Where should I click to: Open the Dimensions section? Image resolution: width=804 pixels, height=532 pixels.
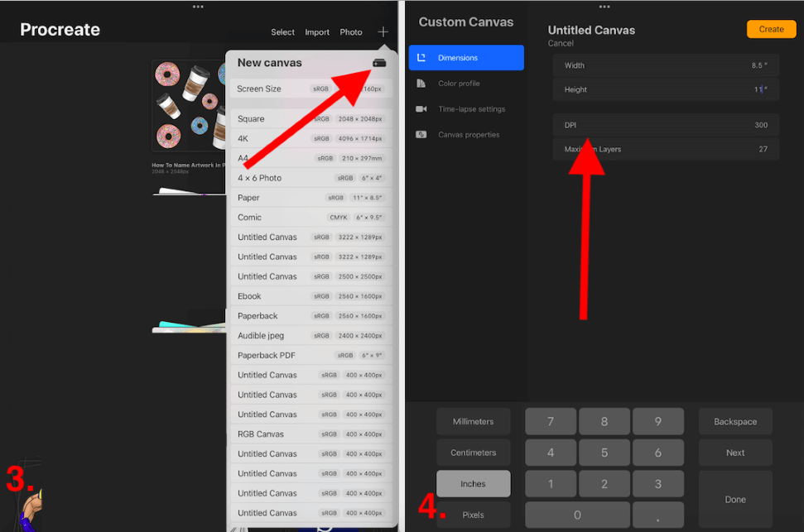pyautogui.click(x=466, y=57)
